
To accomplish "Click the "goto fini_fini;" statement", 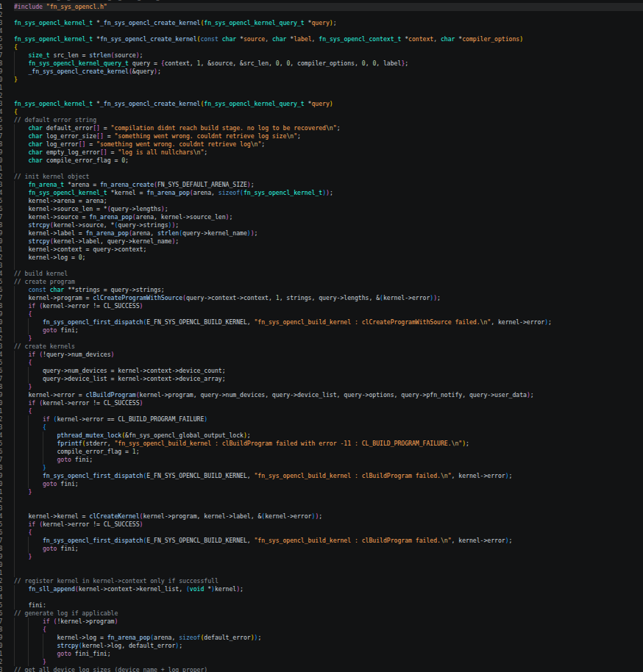I will coord(84,654).
